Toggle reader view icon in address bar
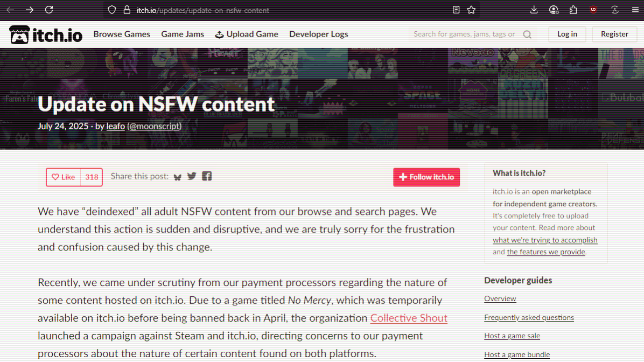Viewport: 644px width, 362px height. pos(456,10)
